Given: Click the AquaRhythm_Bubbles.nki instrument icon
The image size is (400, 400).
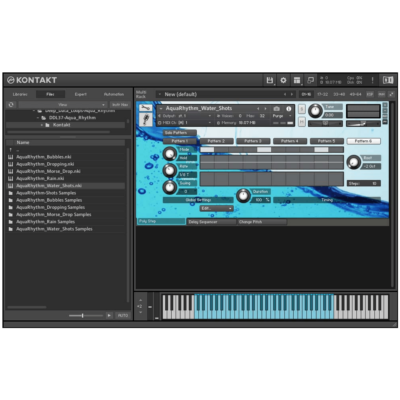Looking at the screenshot, I should (x=10, y=157).
